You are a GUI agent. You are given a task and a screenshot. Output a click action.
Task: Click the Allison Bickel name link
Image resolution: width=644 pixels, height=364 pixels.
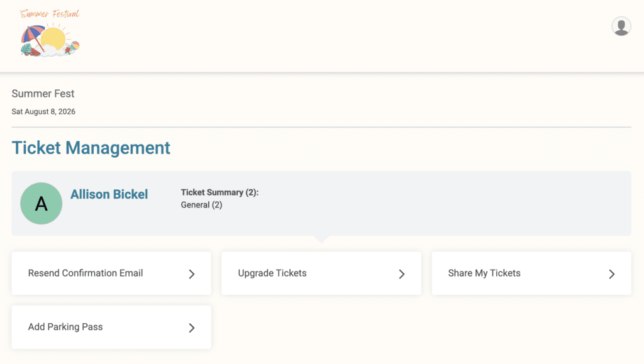pyautogui.click(x=109, y=194)
